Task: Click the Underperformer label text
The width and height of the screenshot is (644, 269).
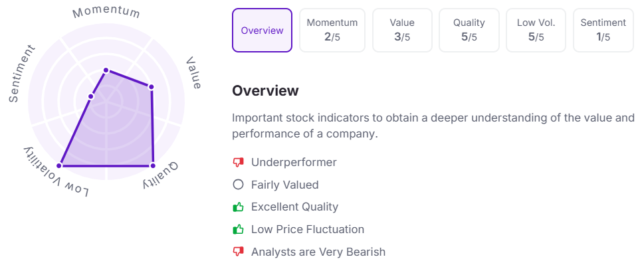Action: click(294, 162)
